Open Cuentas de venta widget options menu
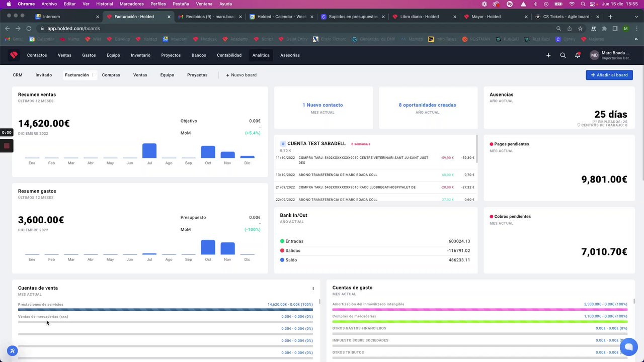This screenshot has width=644, height=362. [x=313, y=289]
